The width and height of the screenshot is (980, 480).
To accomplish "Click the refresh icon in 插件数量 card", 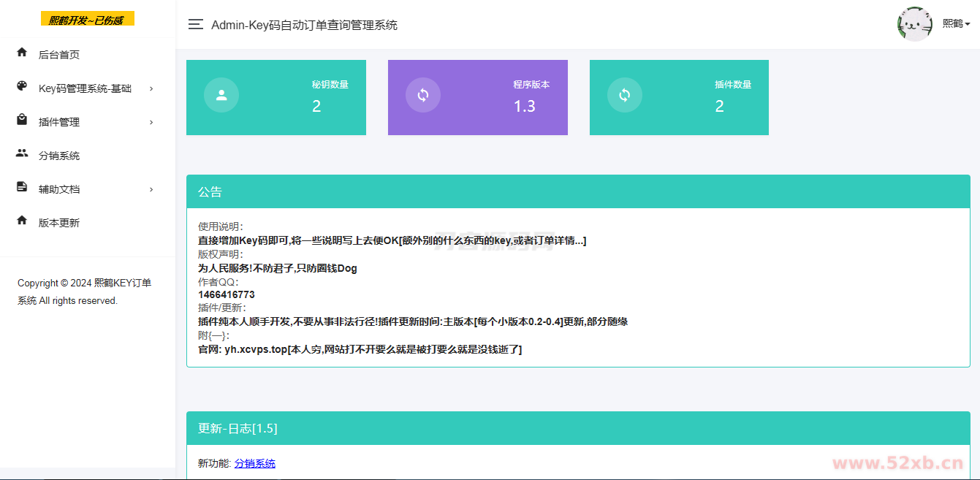I will [624, 95].
